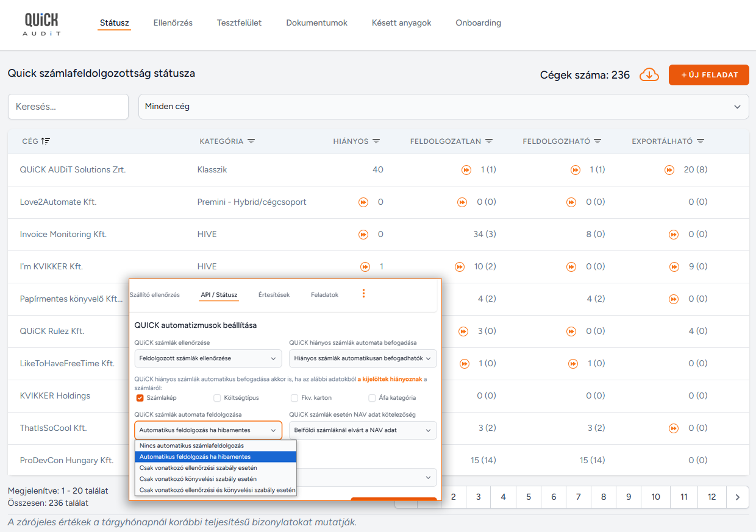756x532 pixels.
Task: Open the three-dot menu in settings popup
Action: (x=364, y=294)
